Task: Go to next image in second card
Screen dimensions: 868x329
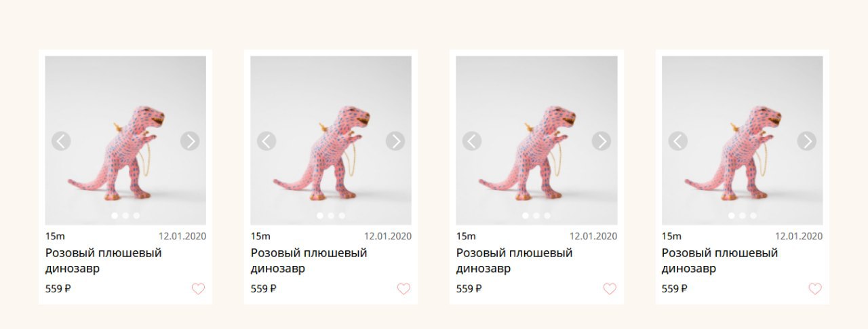Action: tap(395, 141)
